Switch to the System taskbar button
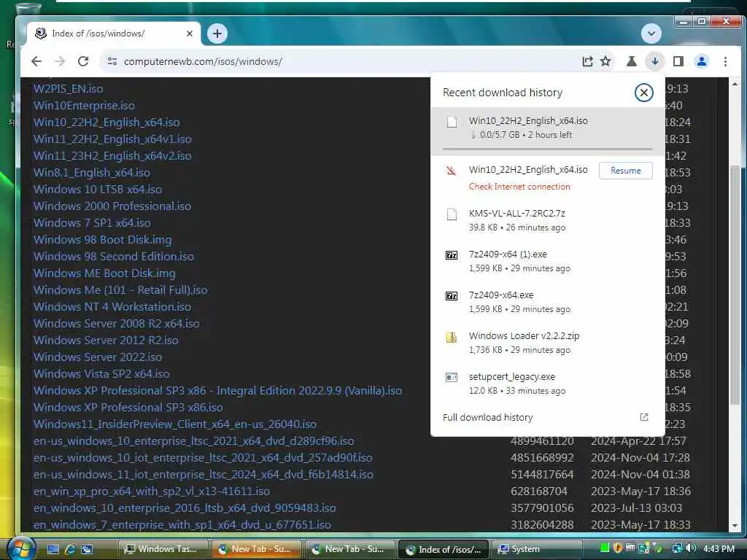 click(x=538, y=549)
